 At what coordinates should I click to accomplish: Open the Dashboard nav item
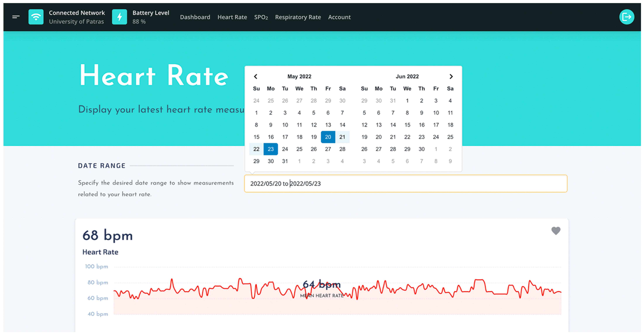click(195, 17)
